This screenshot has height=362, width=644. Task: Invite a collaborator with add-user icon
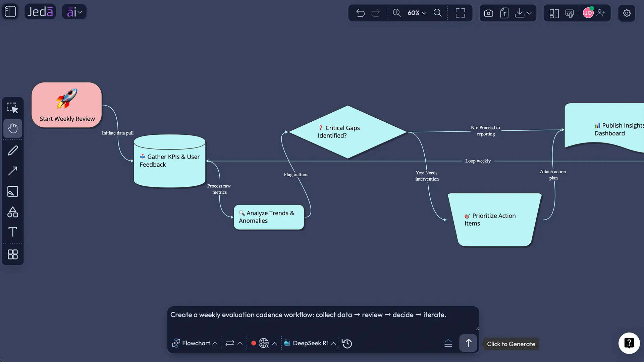pos(601,13)
